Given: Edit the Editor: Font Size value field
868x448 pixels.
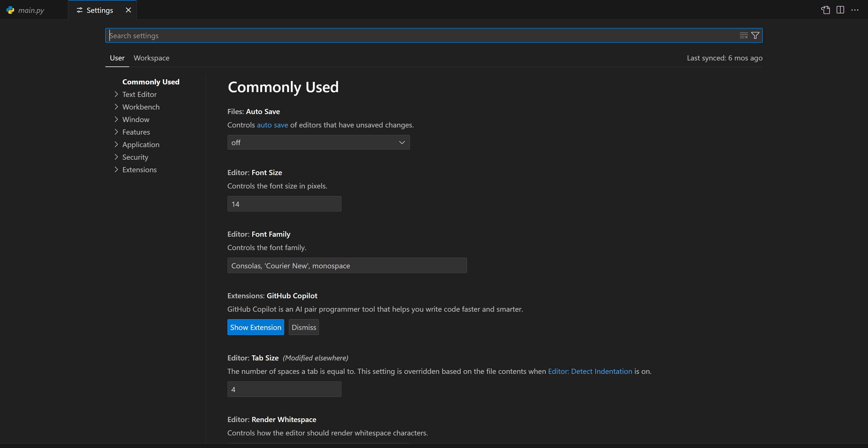Looking at the screenshot, I should tap(284, 203).
